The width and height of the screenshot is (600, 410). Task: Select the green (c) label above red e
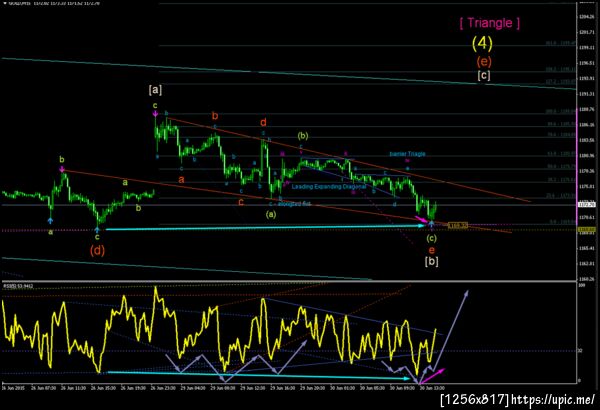(432, 238)
